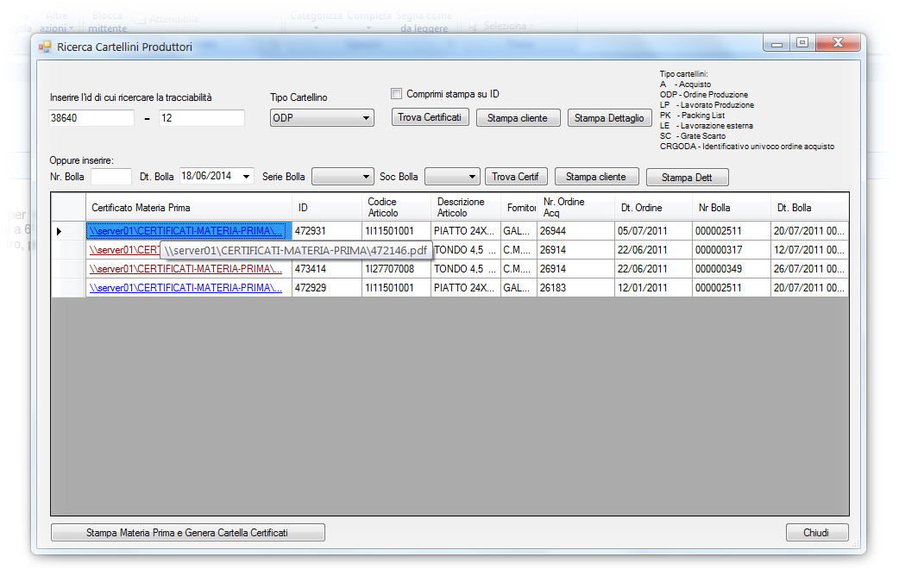Click the Trova Certif button
Viewport: 899px width, 588px height.
coord(515,177)
